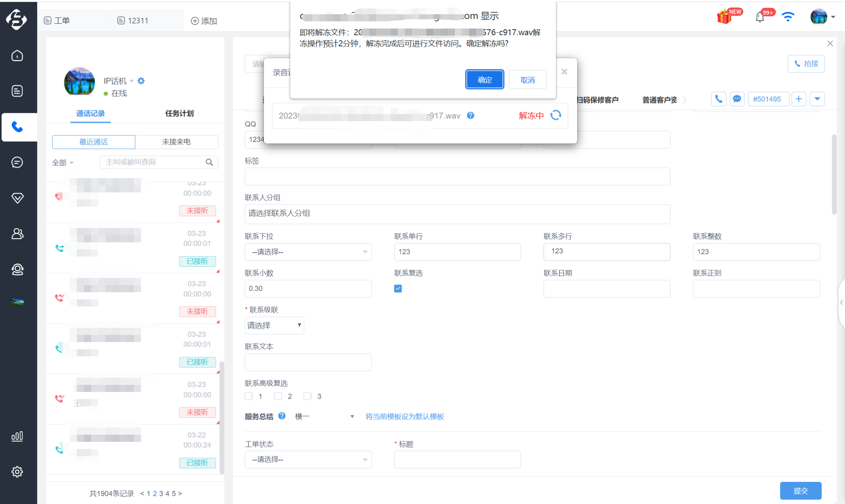Click the refresh icon beside 解冻中
This screenshot has width=845, height=504.
[x=556, y=115]
